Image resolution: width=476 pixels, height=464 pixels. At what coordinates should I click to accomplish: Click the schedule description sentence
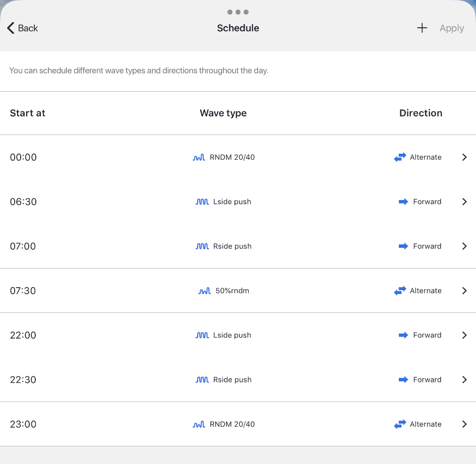click(x=139, y=71)
